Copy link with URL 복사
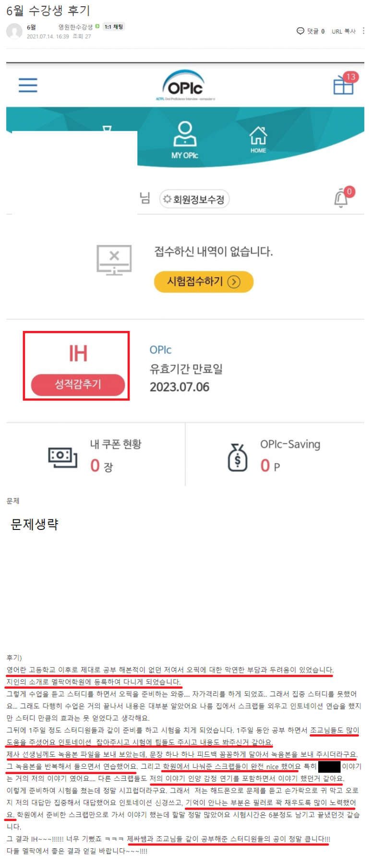384x868 pixels. click(x=344, y=32)
